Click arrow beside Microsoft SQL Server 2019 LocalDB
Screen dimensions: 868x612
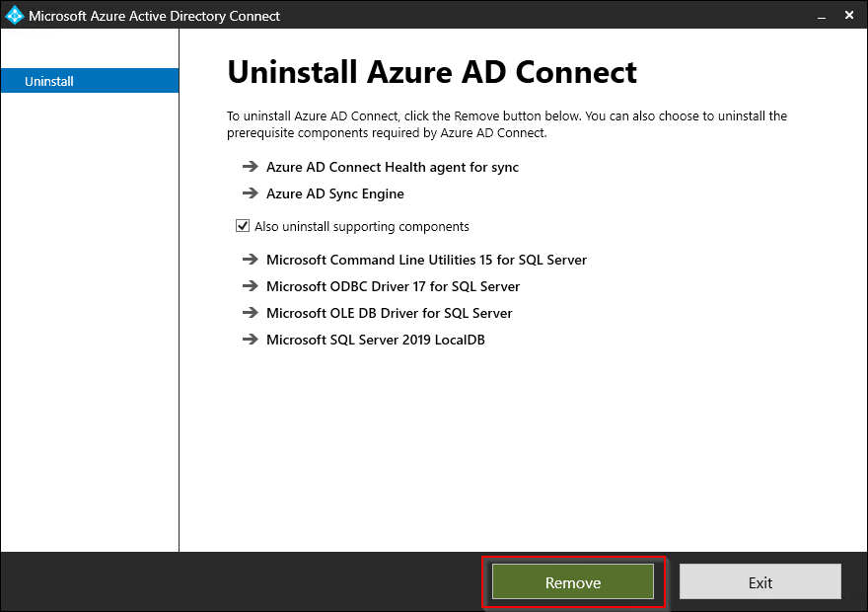(x=251, y=339)
